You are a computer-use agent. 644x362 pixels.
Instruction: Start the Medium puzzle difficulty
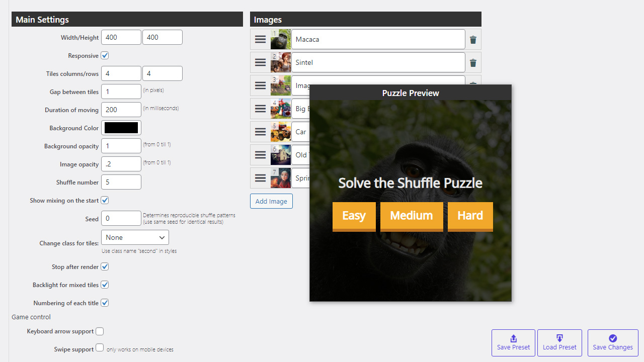[x=412, y=216]
